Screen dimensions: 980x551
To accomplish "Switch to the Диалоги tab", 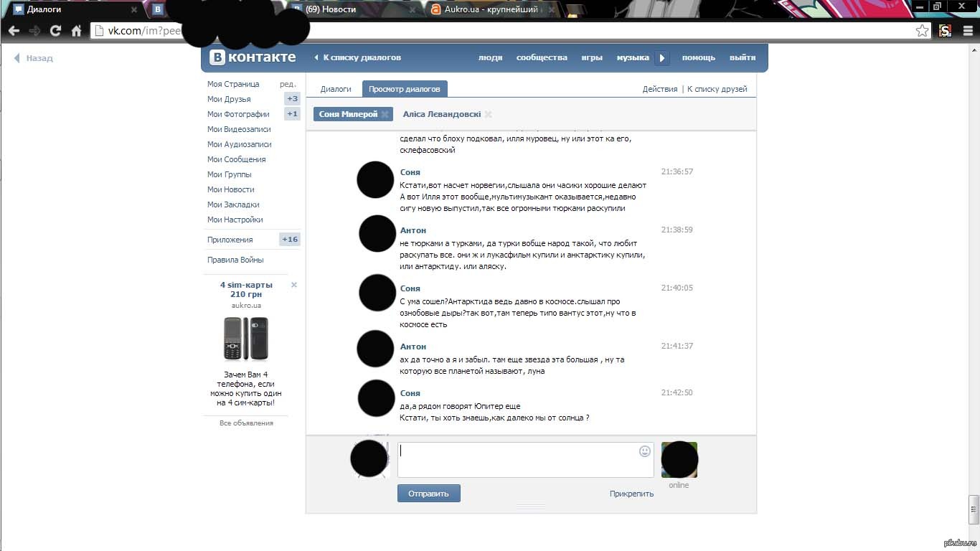I will point(336,89).
